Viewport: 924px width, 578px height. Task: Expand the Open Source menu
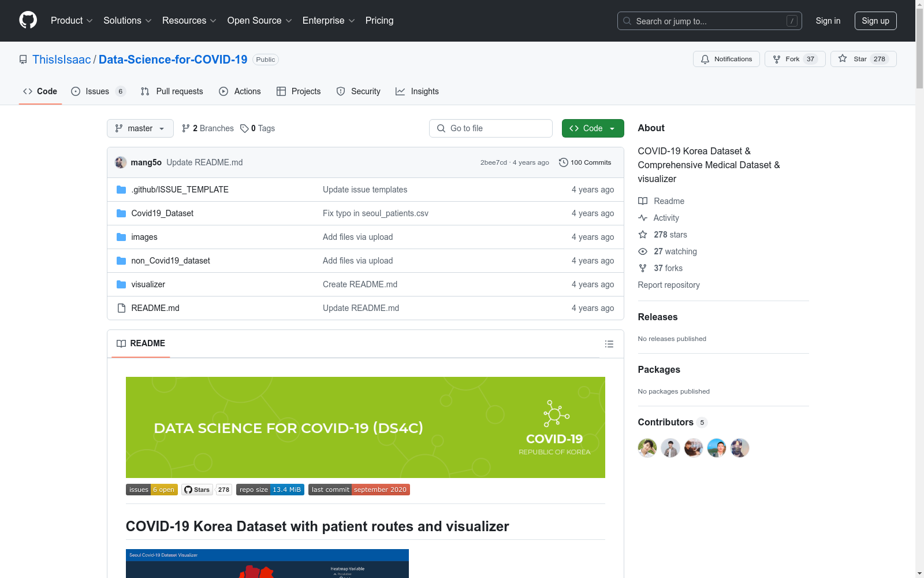pos(259,21)
